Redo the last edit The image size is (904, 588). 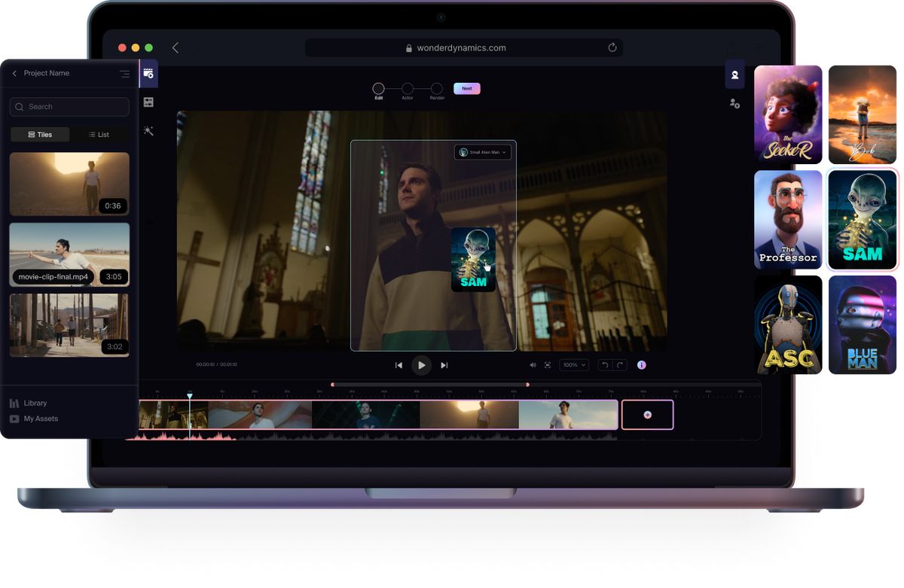[x=620, y=365]
